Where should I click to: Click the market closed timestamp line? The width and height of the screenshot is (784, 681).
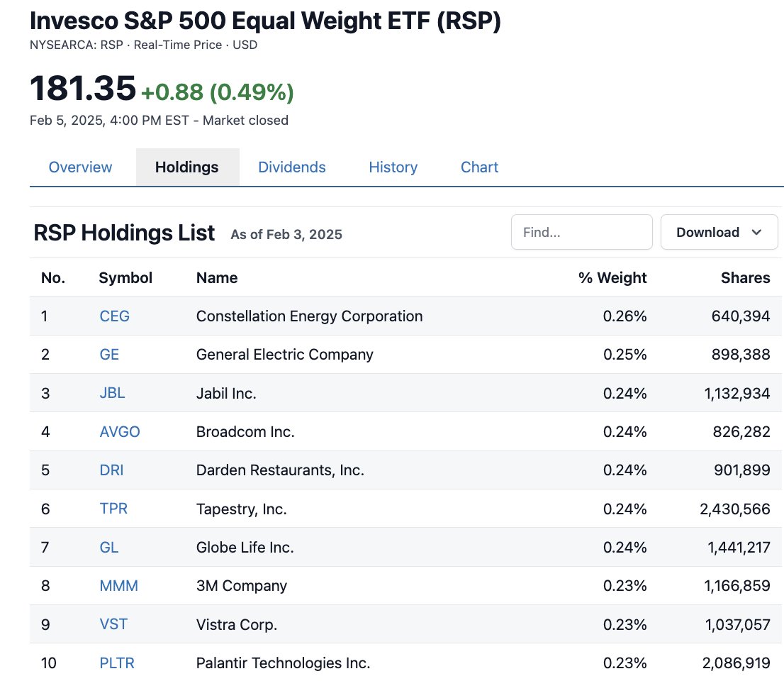pos(159,121)
